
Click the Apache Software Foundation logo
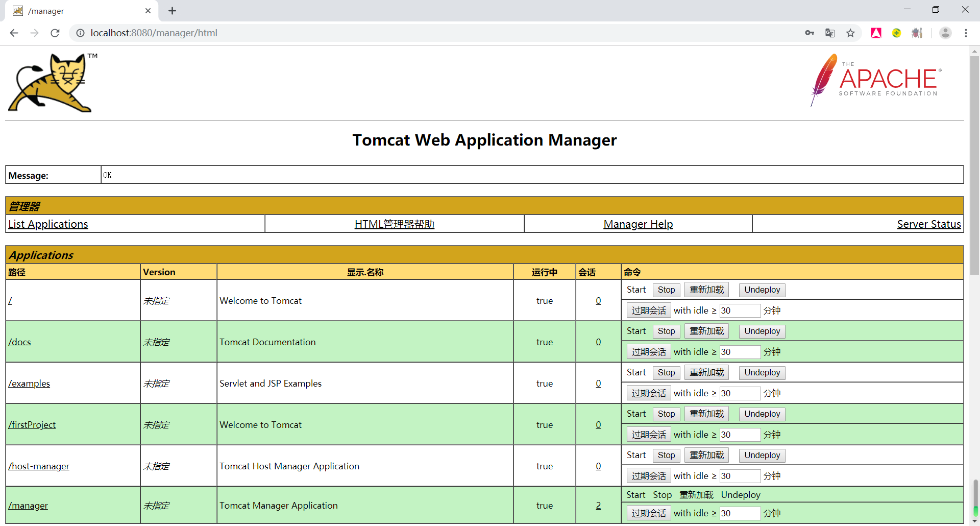876,80
